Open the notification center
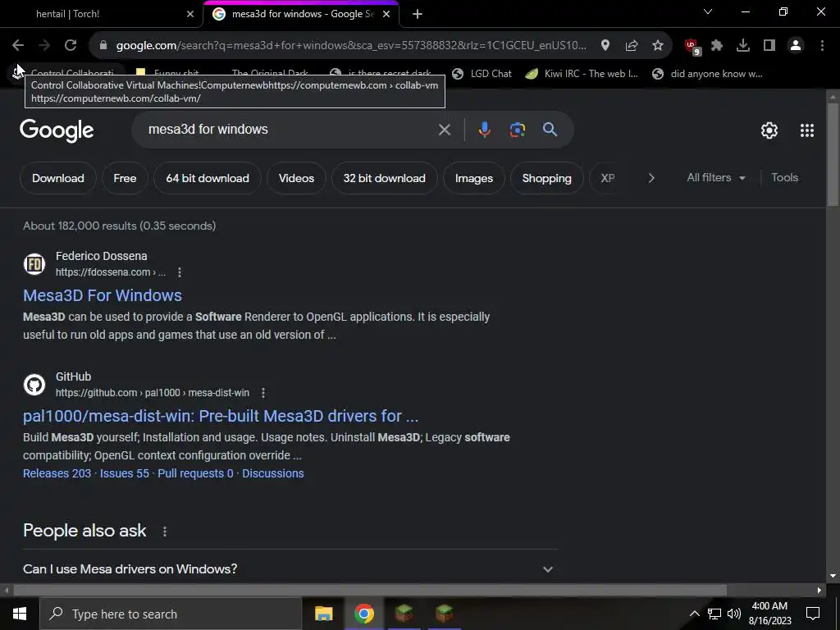 (x=813, y=614)
